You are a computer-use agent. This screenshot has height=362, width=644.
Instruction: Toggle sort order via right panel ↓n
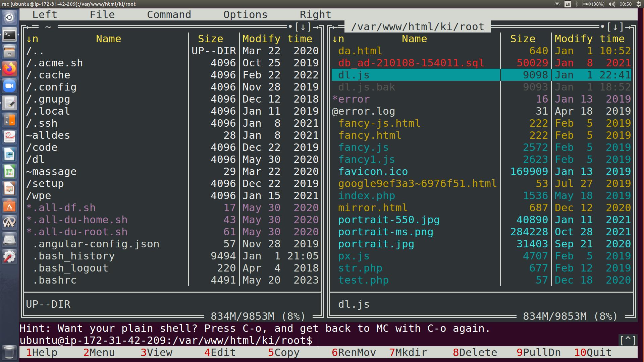coord(338,39)
